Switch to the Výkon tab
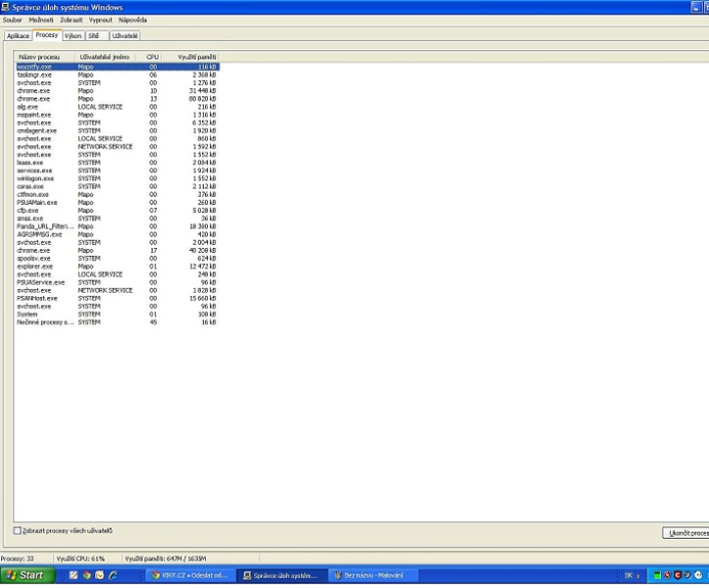709x588 pixels. [x=74, y=35]
